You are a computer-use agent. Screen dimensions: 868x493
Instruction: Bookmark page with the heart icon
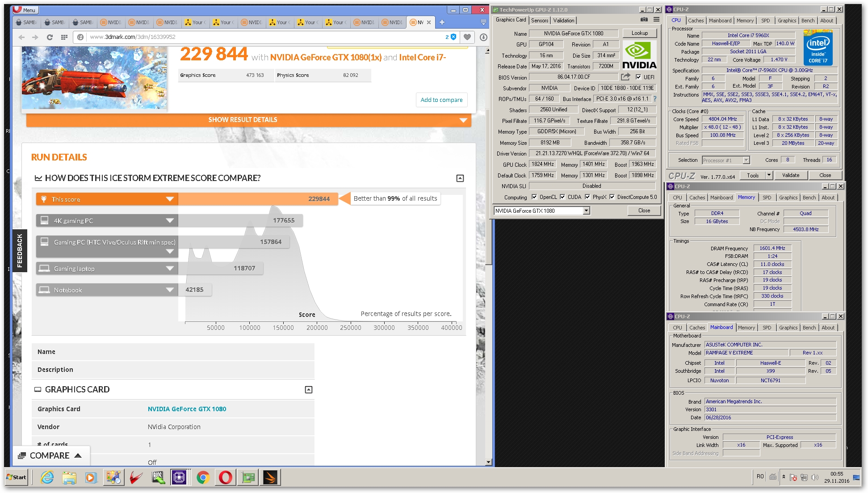coord(467,37)
